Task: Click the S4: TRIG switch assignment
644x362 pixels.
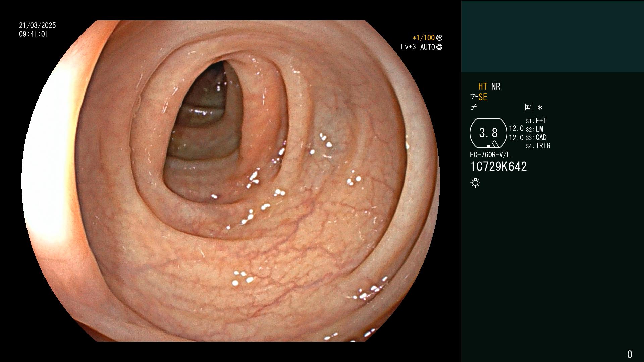Action: pos(538,146)
